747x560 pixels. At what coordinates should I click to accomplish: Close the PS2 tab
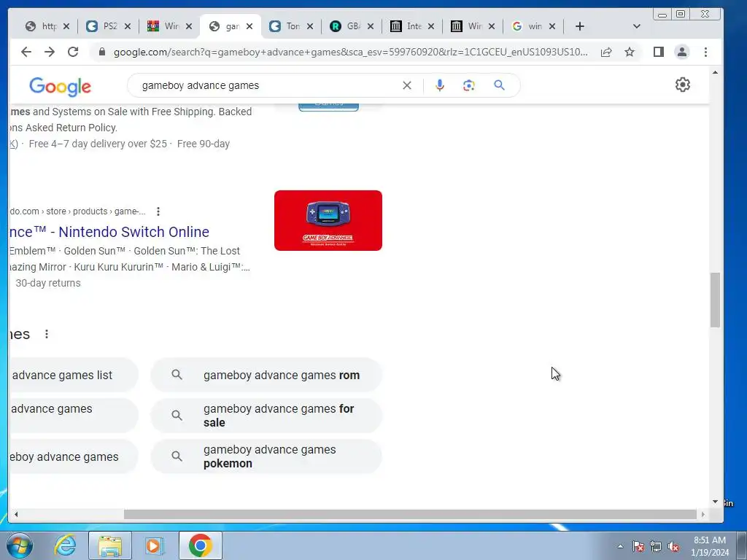point(127,26)
